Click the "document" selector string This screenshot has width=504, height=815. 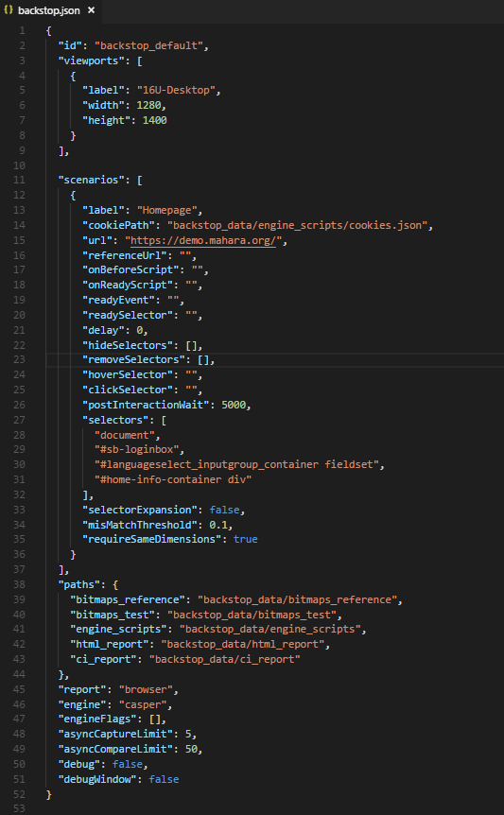[x=124, y=435]
